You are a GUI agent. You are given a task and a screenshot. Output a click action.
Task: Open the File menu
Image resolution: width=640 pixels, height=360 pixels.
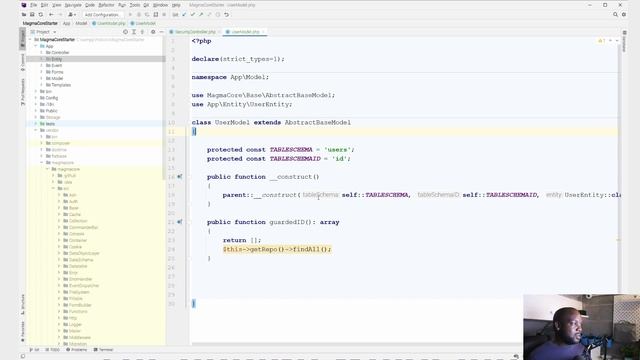point(33,5)
